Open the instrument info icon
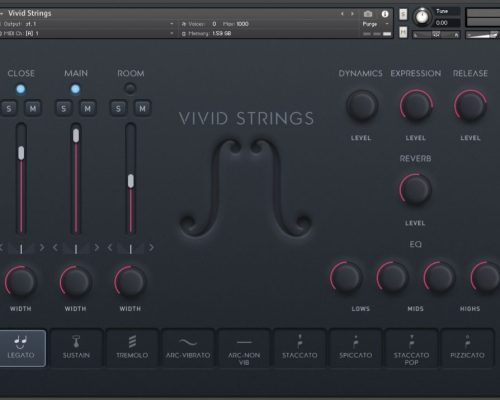Viewport: 500px width, 400px height. coord(385,14)
